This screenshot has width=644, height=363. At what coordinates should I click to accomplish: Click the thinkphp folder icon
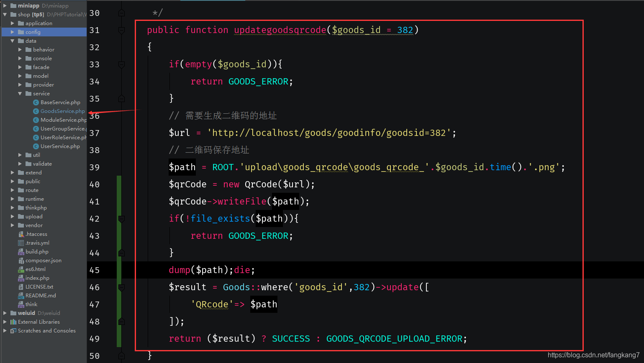[21, 208]
